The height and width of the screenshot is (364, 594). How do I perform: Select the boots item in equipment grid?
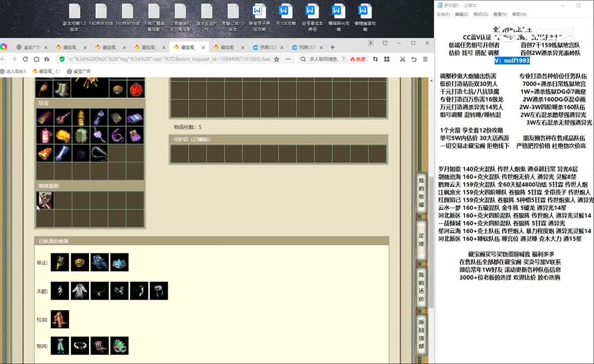(x=62, y=89)
